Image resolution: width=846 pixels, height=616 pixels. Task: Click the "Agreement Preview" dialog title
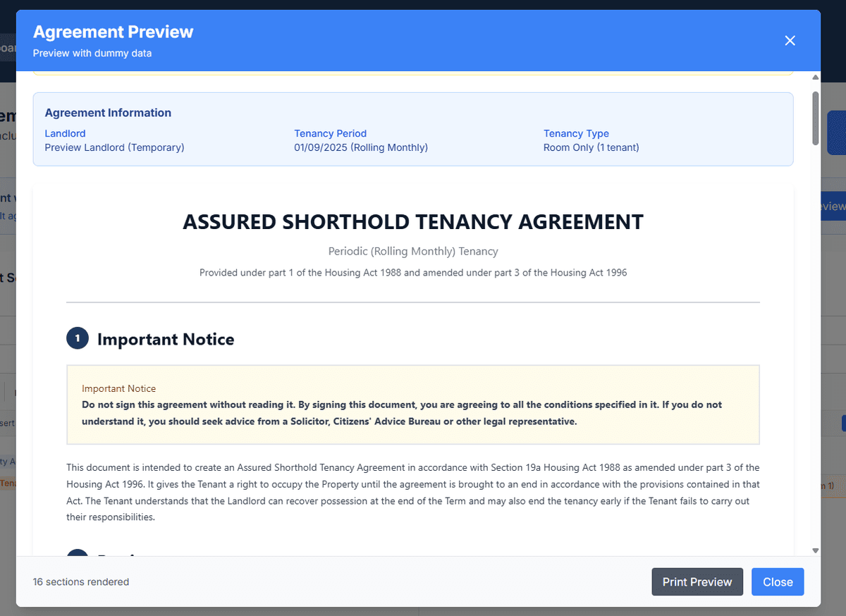pos(114,32)
